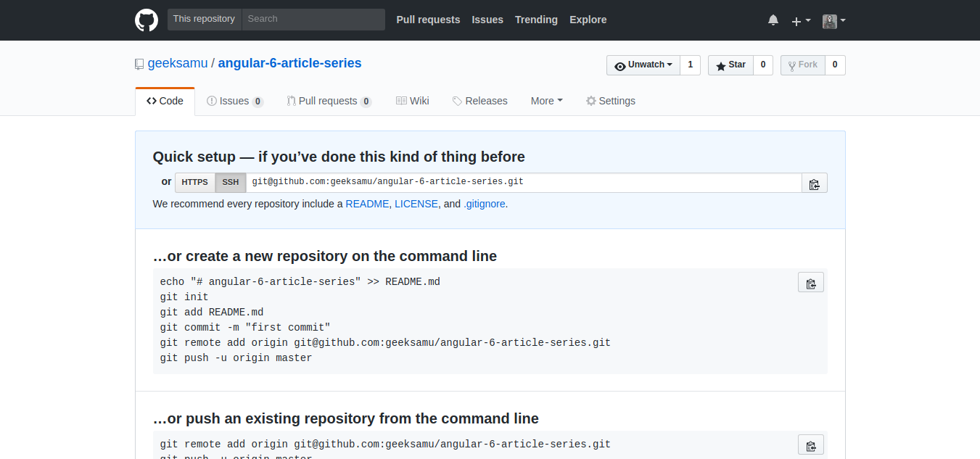The width and height of the screenshot is (980, 459).
Task: Copy the push-existing-repository commands
Action: [810, 445]
